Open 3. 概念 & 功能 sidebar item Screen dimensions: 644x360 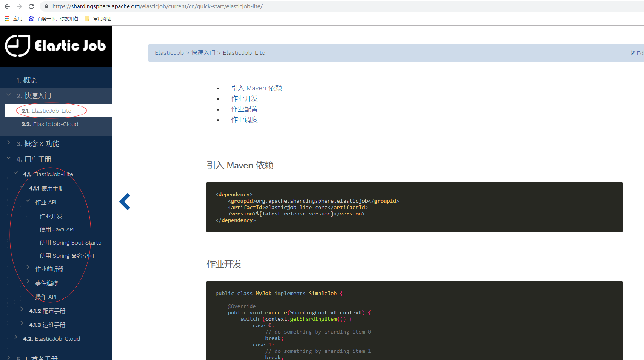(38, 144)
